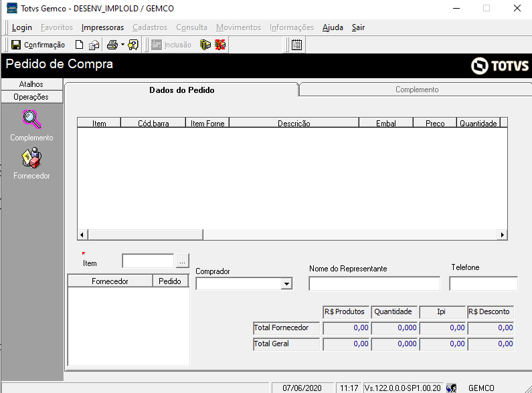532x393 pixels.
Task: Click the Total Fornecedor R$ Desconto value
Action: (x=491, y=327)
